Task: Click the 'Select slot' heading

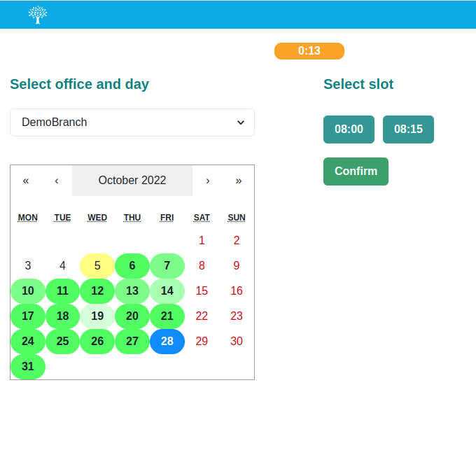Action: (358, 84)
